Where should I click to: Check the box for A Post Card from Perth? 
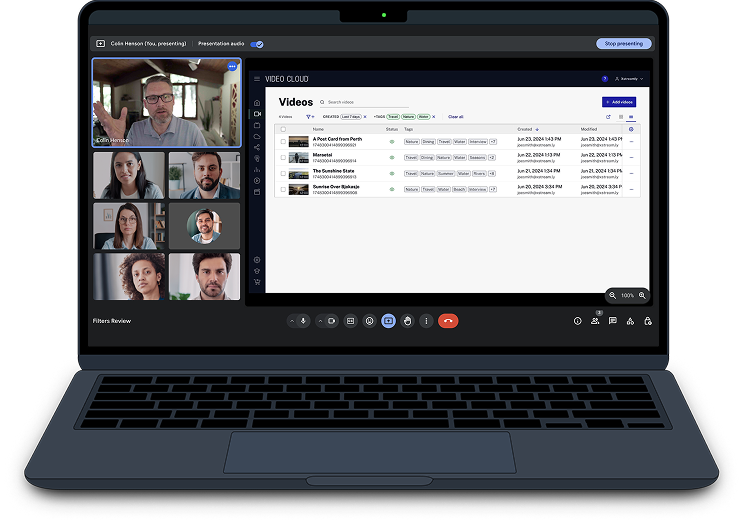tap(283, 142)
